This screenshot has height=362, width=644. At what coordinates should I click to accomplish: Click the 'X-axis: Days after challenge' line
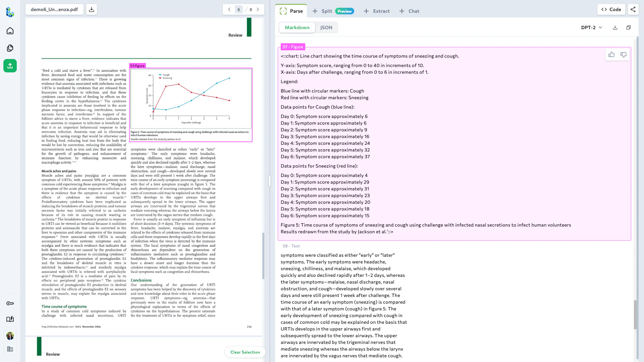(x=355, y=72)
